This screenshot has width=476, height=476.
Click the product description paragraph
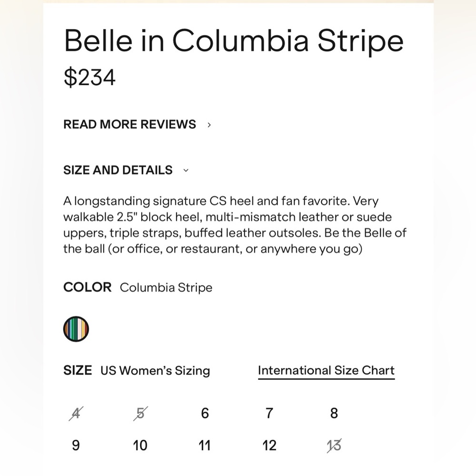(235, 225)
